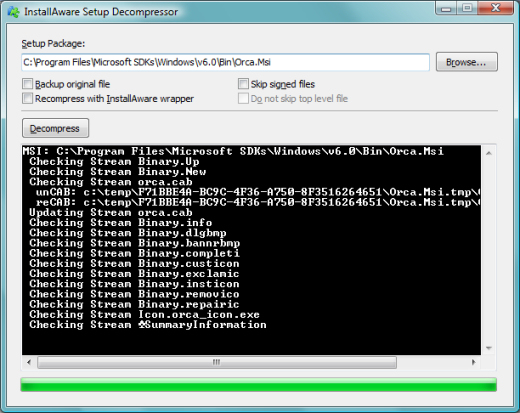Click the reCAB log line
520x413 pixels.
[258, 202]
